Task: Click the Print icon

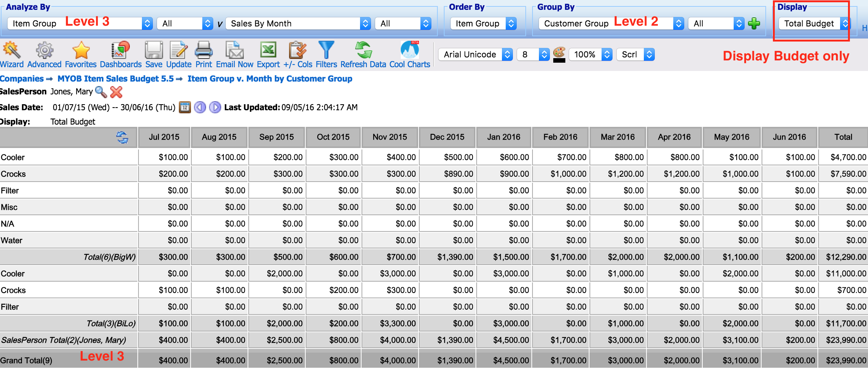Action: click(204, 50)
